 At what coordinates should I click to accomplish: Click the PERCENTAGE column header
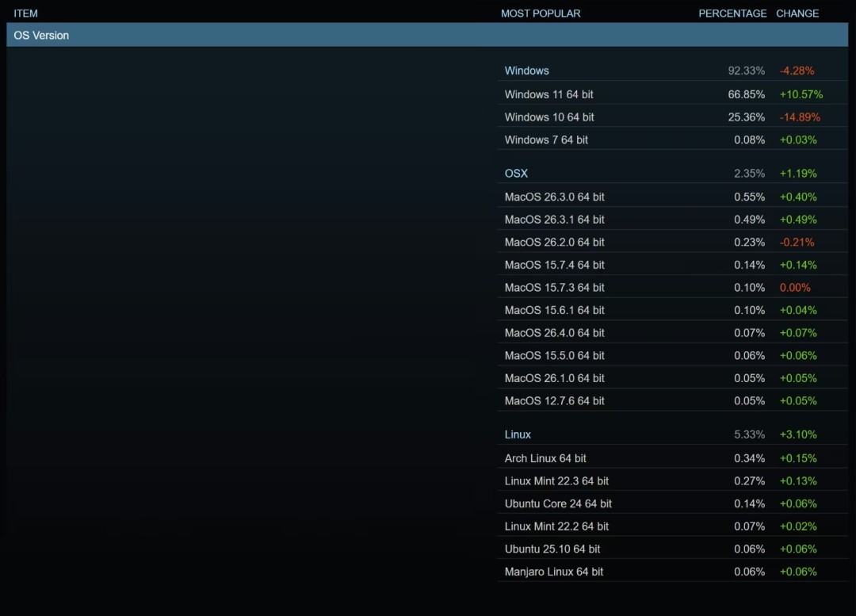click(732, 13)
